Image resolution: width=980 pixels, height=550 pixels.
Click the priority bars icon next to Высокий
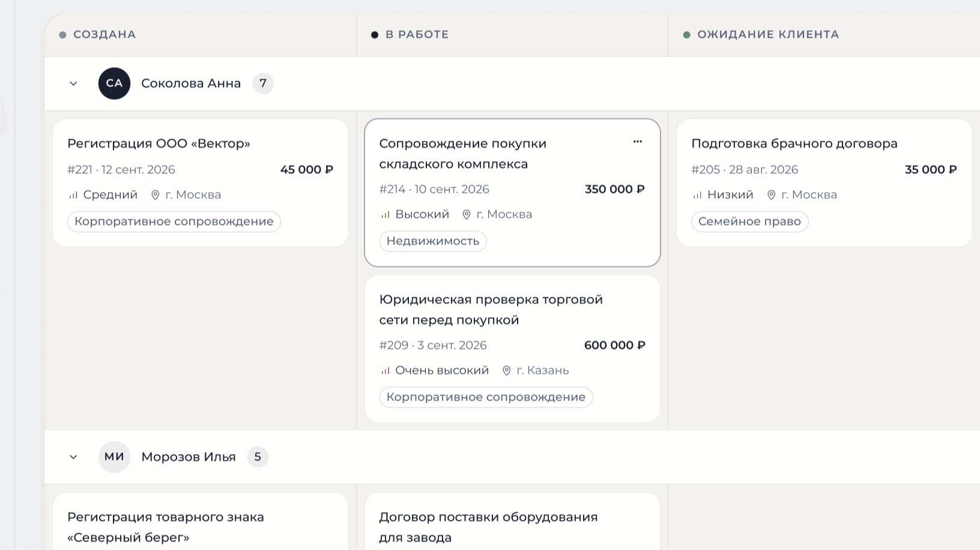tap(386, 215)
